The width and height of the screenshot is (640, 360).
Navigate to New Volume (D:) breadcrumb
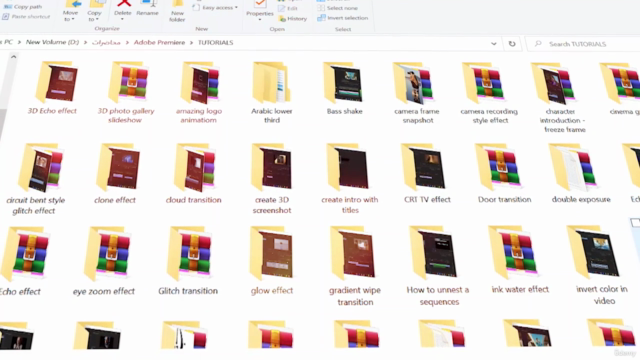pyautogui.click(x=52, y=42)
